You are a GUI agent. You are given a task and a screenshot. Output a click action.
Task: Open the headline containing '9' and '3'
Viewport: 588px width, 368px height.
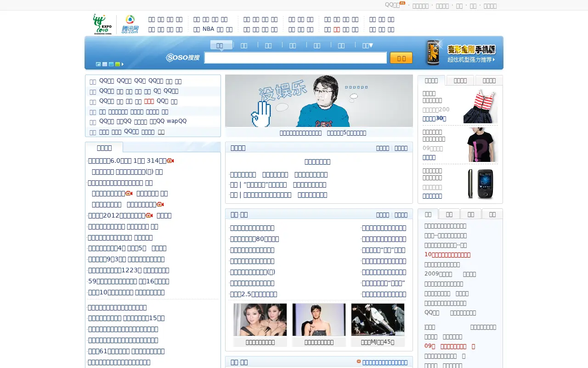click(x=126, y=259)
